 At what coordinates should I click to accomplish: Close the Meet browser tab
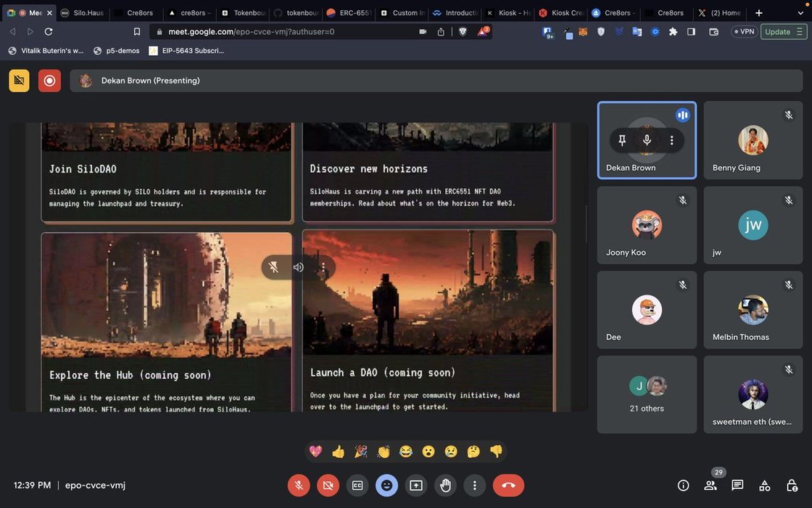[50, 13]
